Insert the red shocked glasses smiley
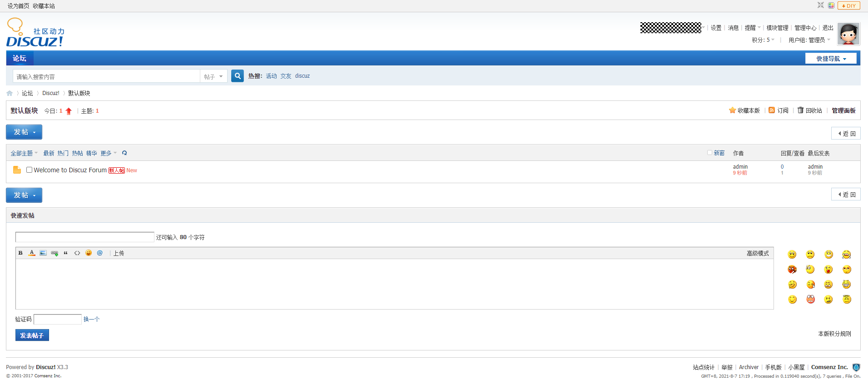The height and width of the screenshot is (380, 868). point(810,300)
